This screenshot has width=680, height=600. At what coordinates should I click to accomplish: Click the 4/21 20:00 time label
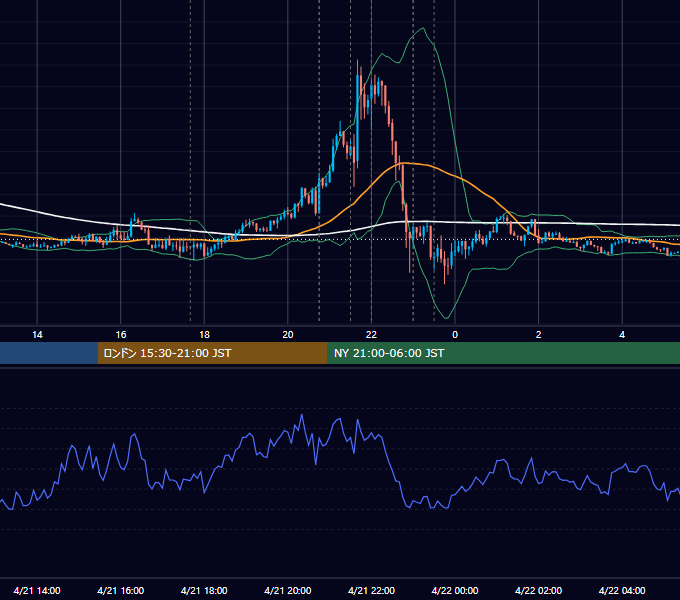pos(288,590)
